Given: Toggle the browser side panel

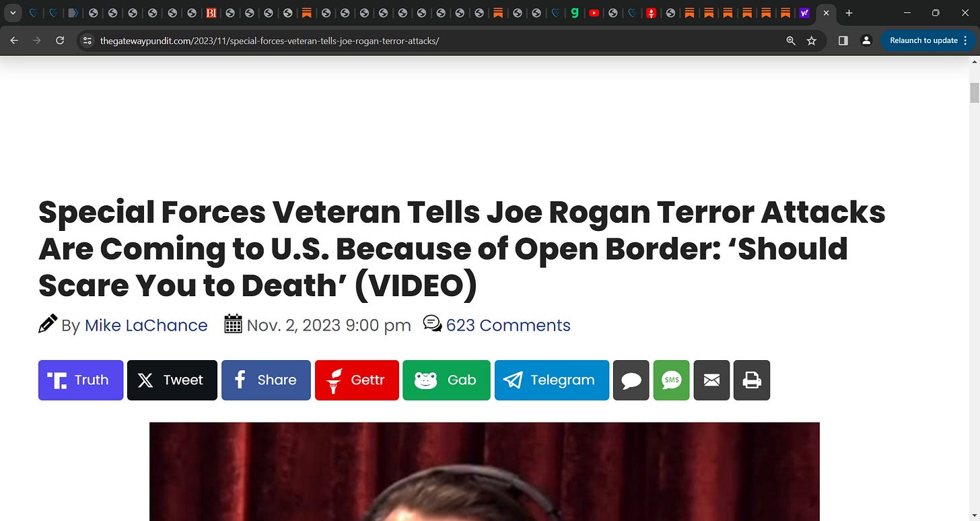Looking at the screenshot, I should [843, 40].
